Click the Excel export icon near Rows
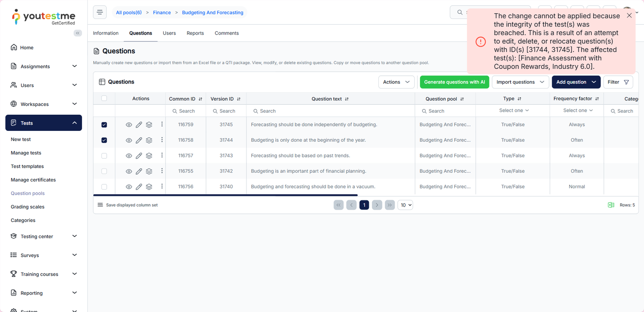 point(611,205)
